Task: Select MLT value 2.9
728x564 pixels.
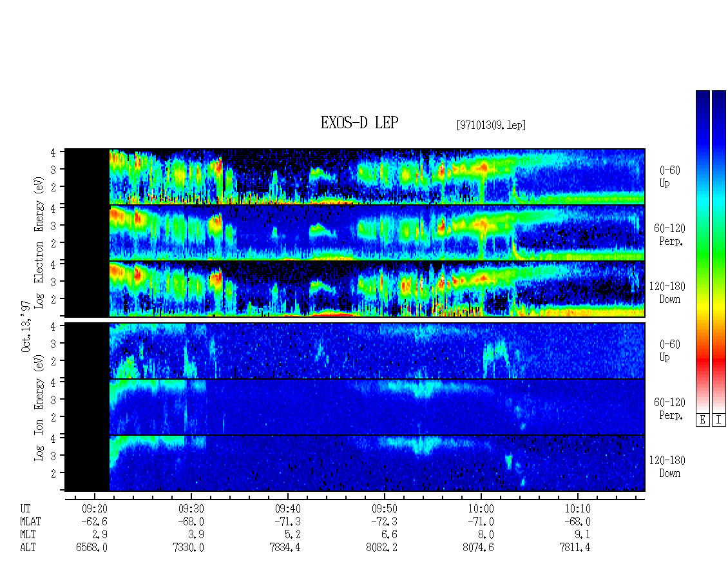Action: coord(100,535)
